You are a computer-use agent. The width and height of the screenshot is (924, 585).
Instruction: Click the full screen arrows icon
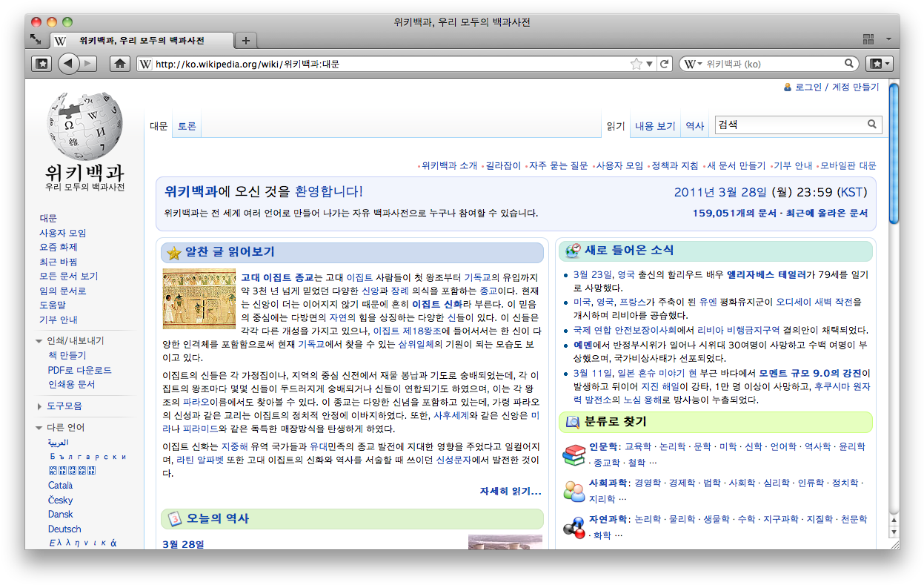point(36,39)
